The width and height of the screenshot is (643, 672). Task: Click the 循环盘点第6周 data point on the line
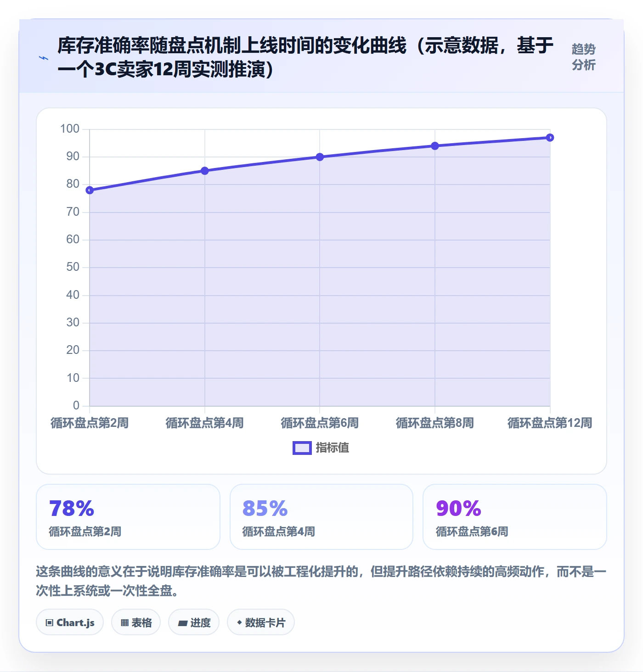pos(320,157)
